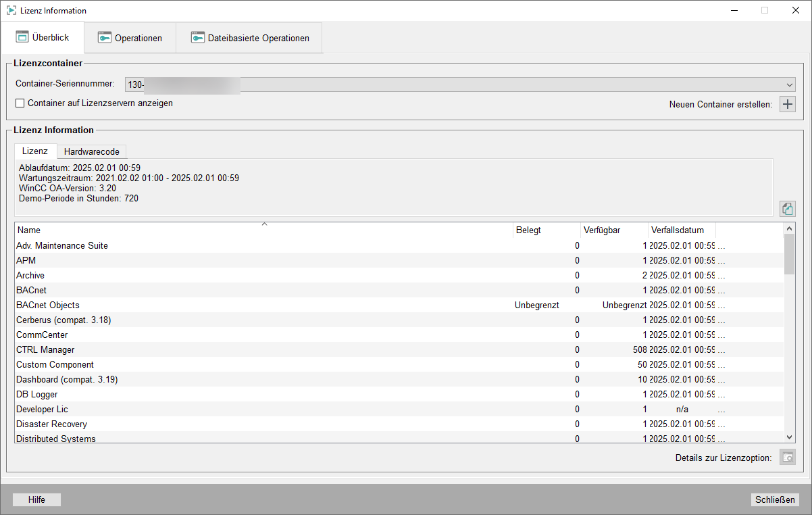Select the APM license row

tap(399, 260)
